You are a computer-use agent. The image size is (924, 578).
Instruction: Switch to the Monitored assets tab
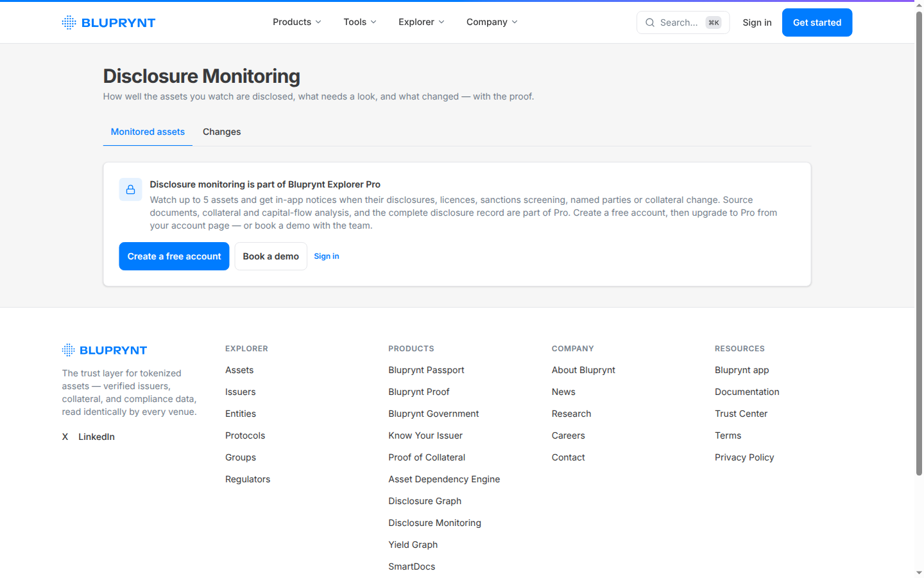tap(148, 132)
